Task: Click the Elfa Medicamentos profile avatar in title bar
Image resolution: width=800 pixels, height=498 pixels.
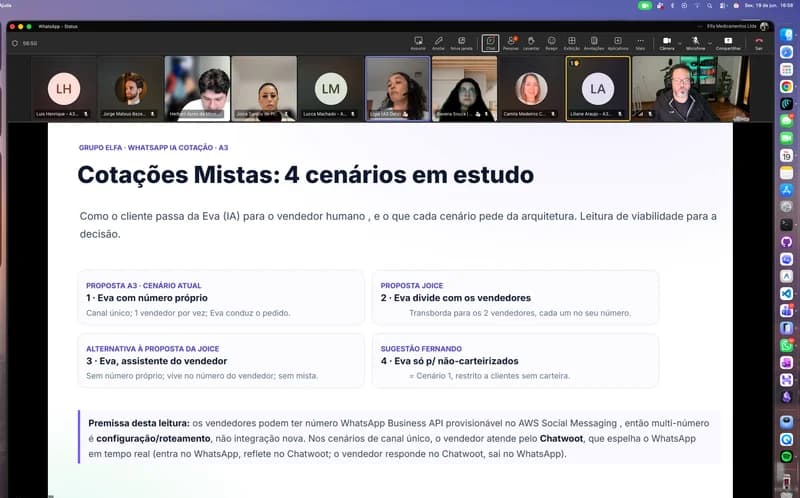Action: point(764,26)
